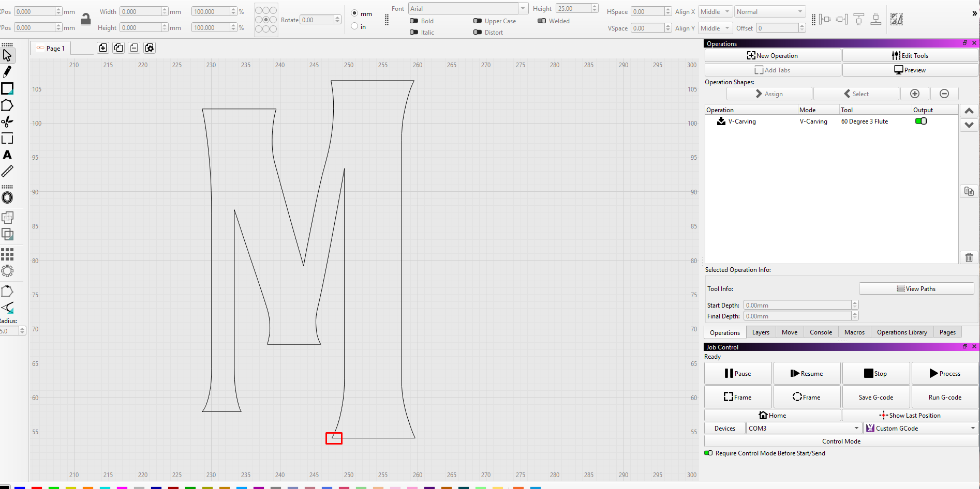Open the Operations Library tab

click(x=902, y=332)
